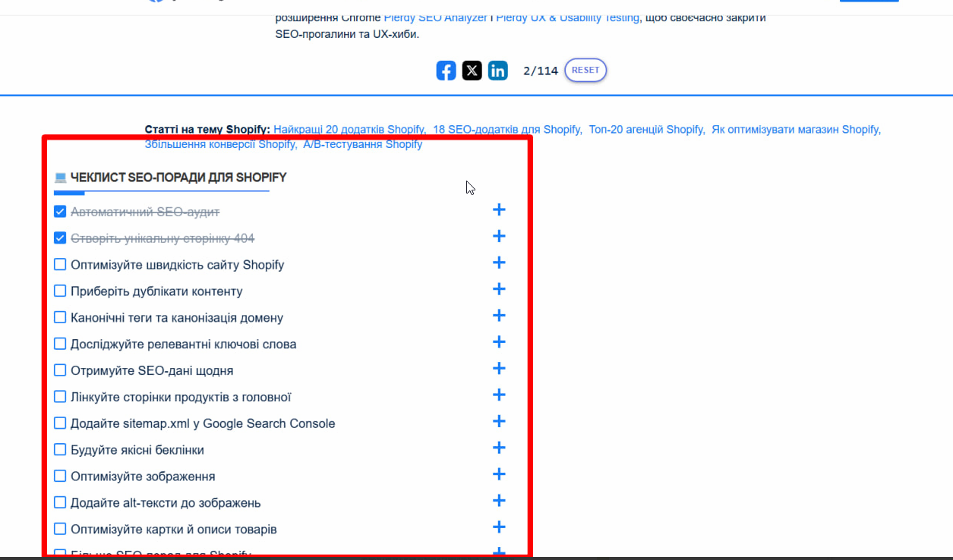Check 'Будуйте якісні беклінки'
The image size is (953, 560).
[x=60, y=450]
